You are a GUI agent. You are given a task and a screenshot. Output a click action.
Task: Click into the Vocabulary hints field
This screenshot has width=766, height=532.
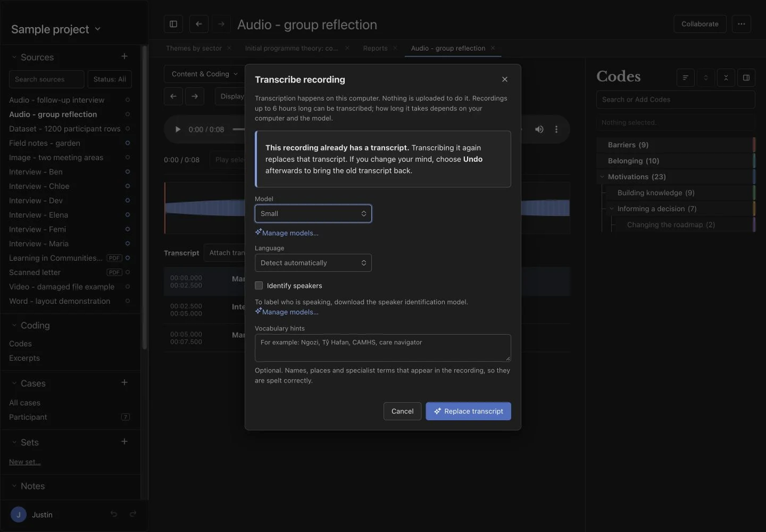[383, 348]
